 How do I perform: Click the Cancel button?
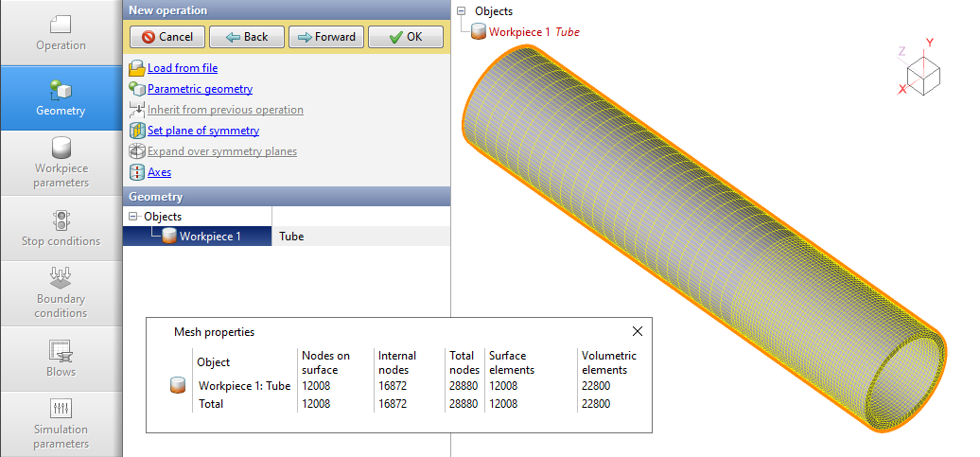click(166, 37)
